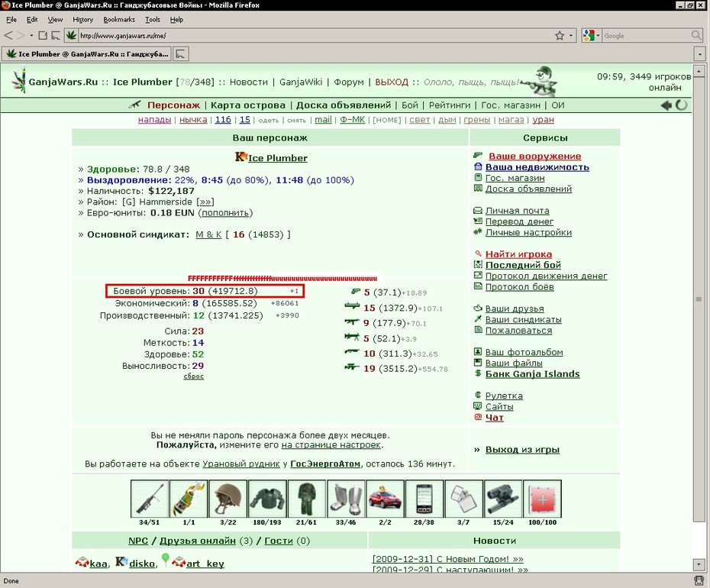The image size is (710, 588).
Task: Click the boots item showing 33/46
Action: click(x=346, y=499)
